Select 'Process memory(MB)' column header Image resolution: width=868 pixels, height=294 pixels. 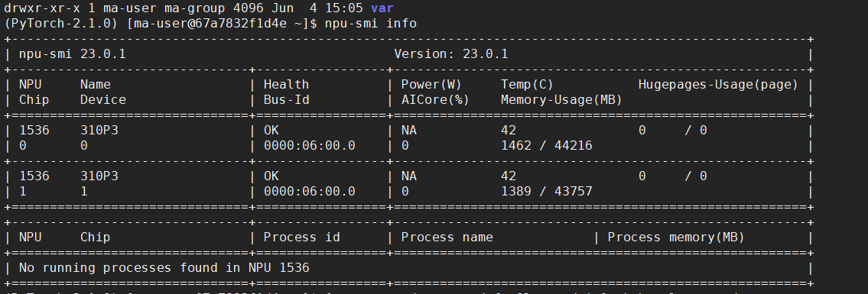point(676,237)
